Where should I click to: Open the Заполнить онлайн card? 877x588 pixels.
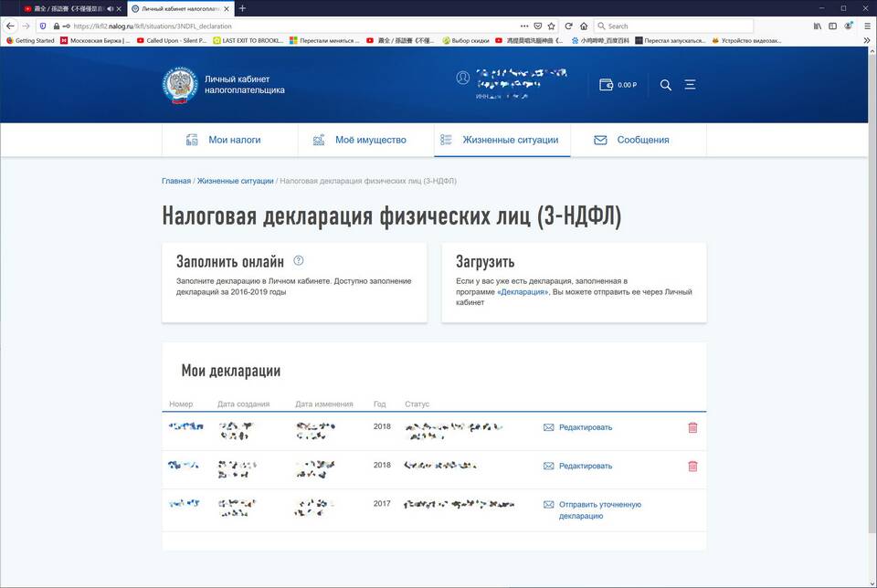(x=294, y=282)
